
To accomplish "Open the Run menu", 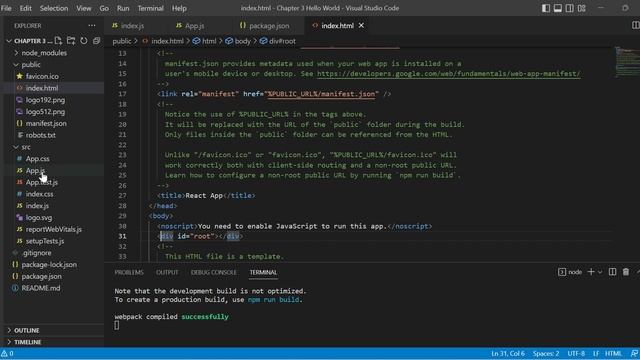I will pos(123,8).
